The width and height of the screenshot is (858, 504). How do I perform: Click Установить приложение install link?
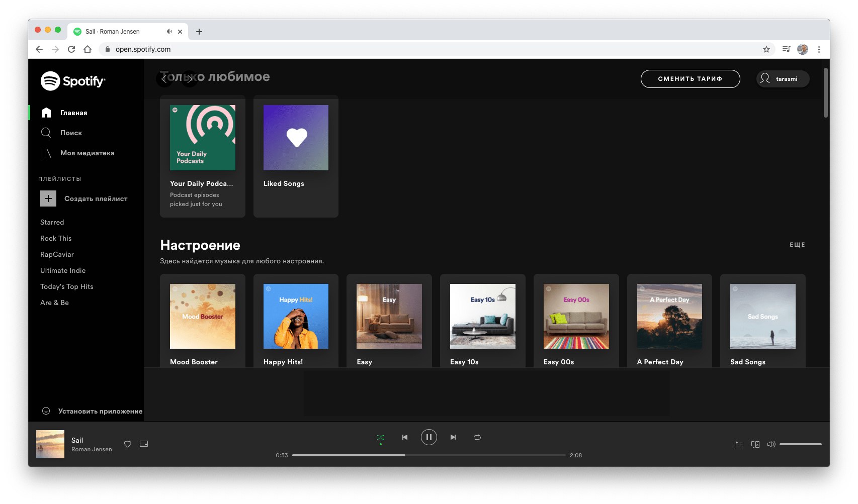(x=92, y=411)
